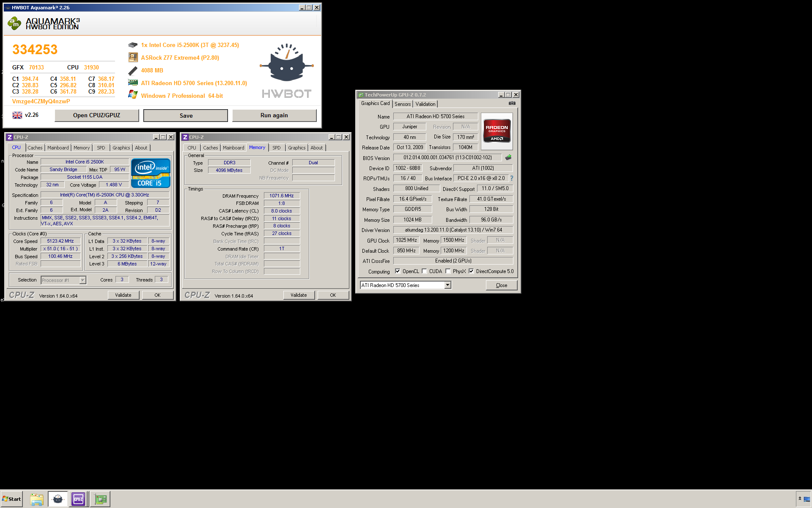Click the memory stick icon beside 4088 MB

click(x=133, y=70)
